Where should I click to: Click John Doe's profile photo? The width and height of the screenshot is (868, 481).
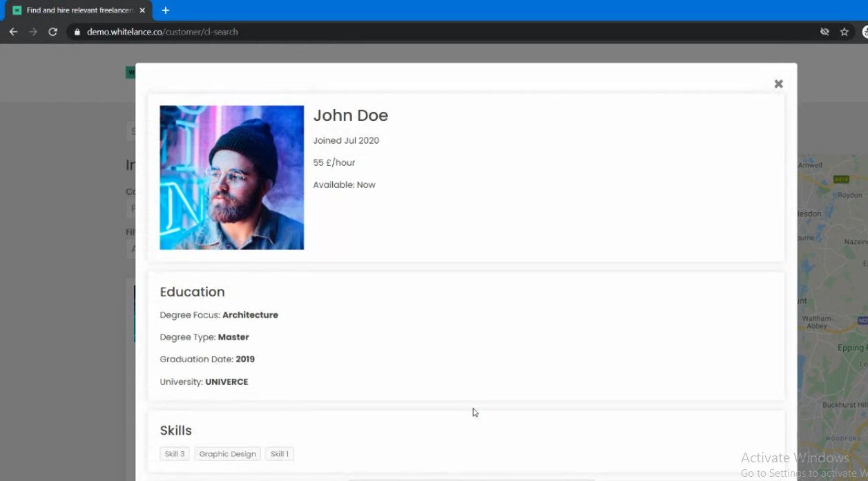232,178
